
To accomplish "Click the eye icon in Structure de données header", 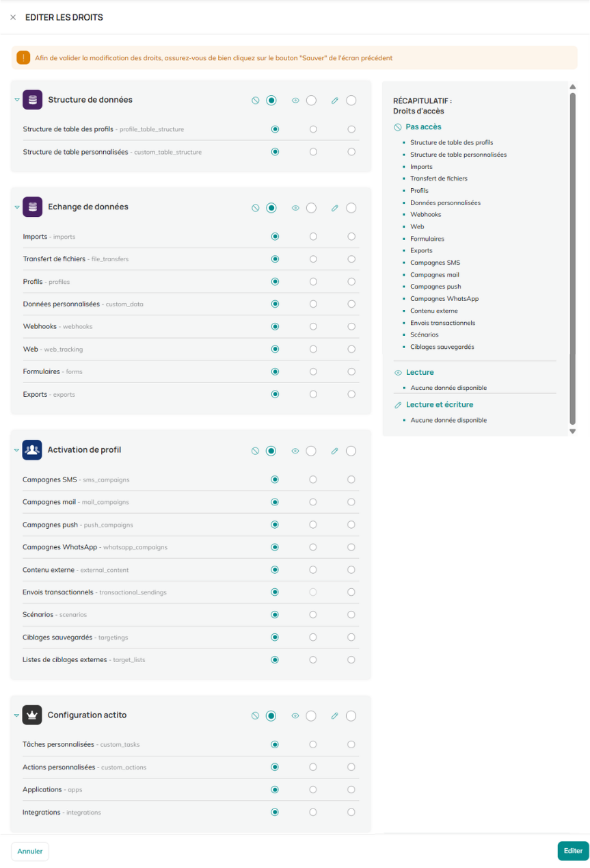I will click(x=296, y=101).
